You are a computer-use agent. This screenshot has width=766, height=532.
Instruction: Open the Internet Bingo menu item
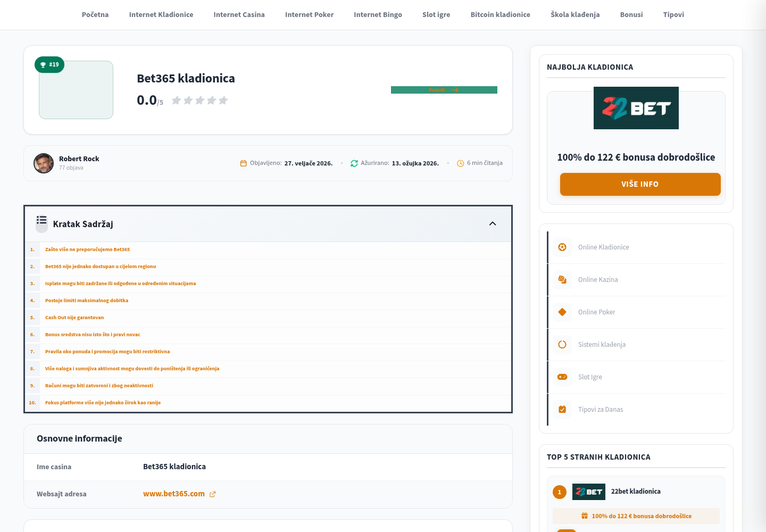(378, 15)
